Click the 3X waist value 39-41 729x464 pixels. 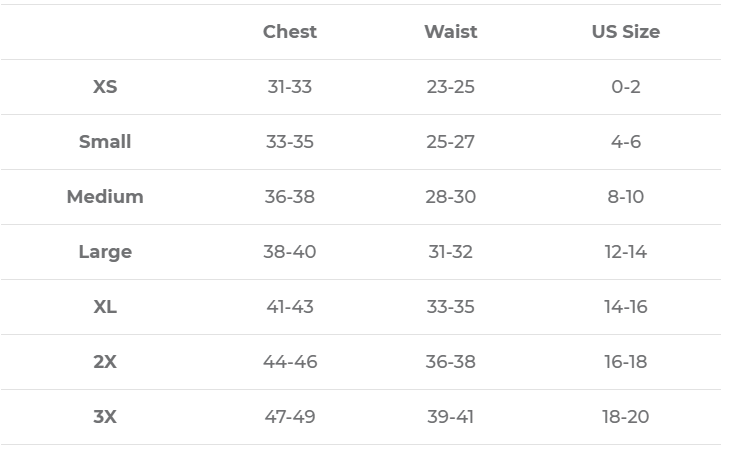450,417
